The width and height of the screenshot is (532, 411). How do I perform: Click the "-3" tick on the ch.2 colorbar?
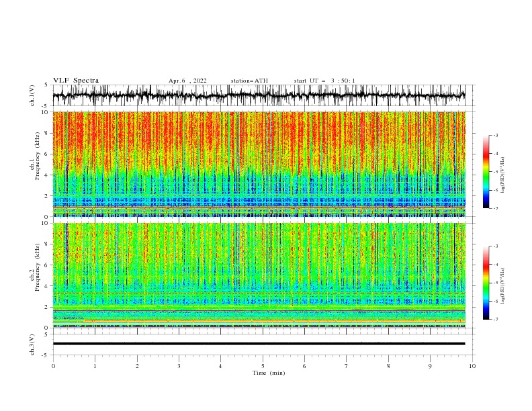[x=495, y=246]
